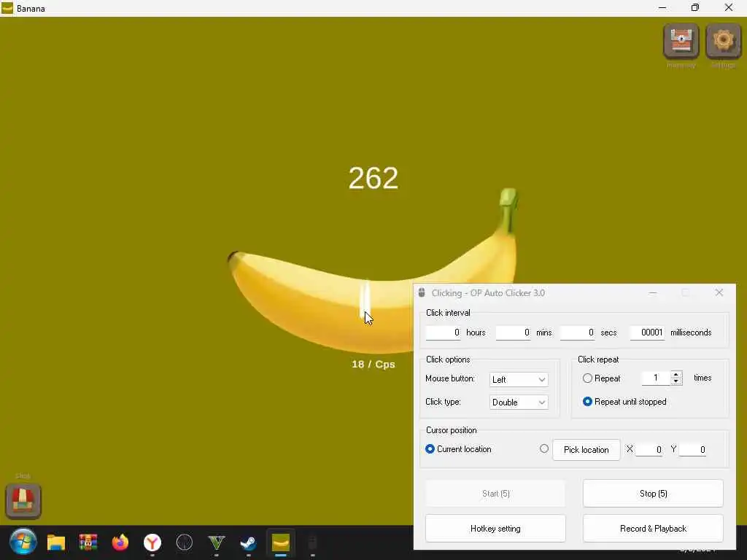Open the round dark taskbar app icon
747x560 pixels.
click(185, 542)
